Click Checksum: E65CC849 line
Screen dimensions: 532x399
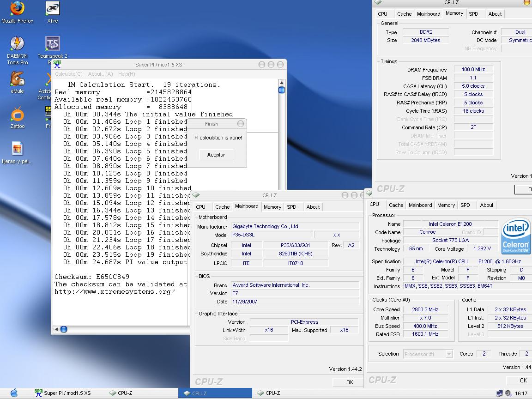point(92,277)
